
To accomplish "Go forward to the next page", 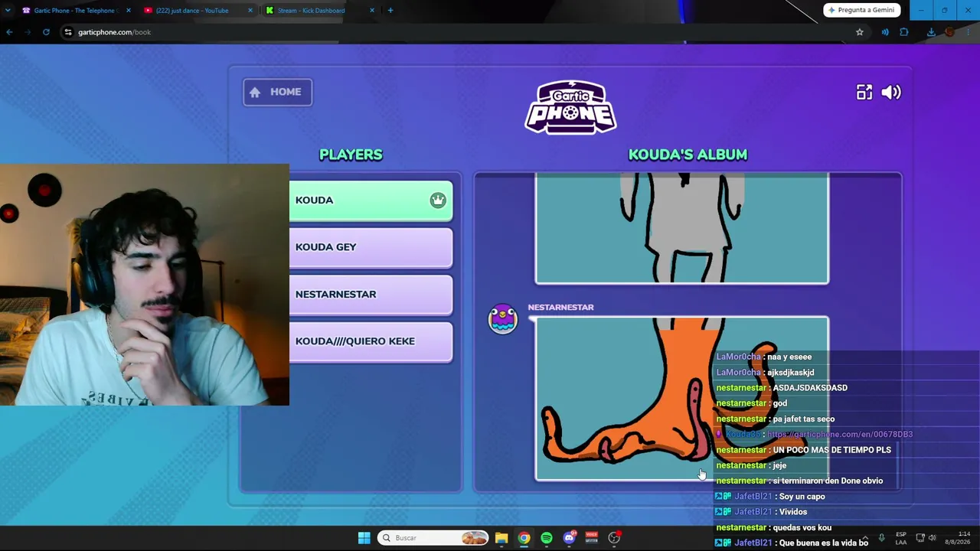I will tap(28, 32).
